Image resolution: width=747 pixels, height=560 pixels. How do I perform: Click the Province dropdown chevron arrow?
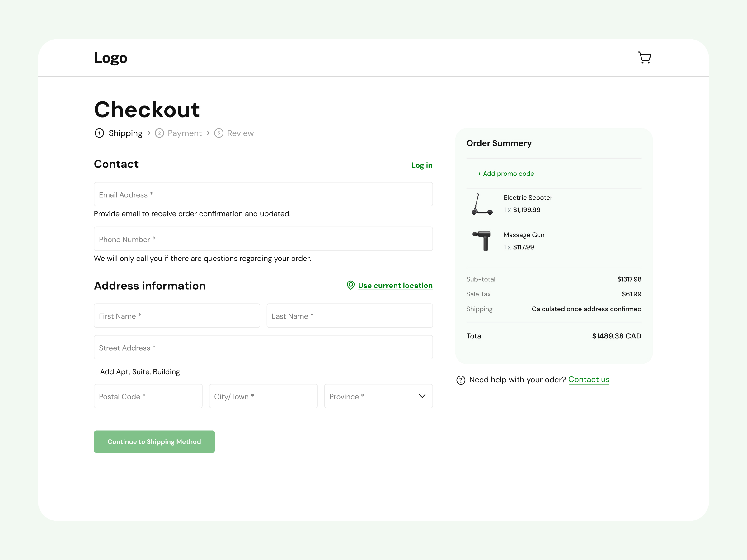[422, 396]
